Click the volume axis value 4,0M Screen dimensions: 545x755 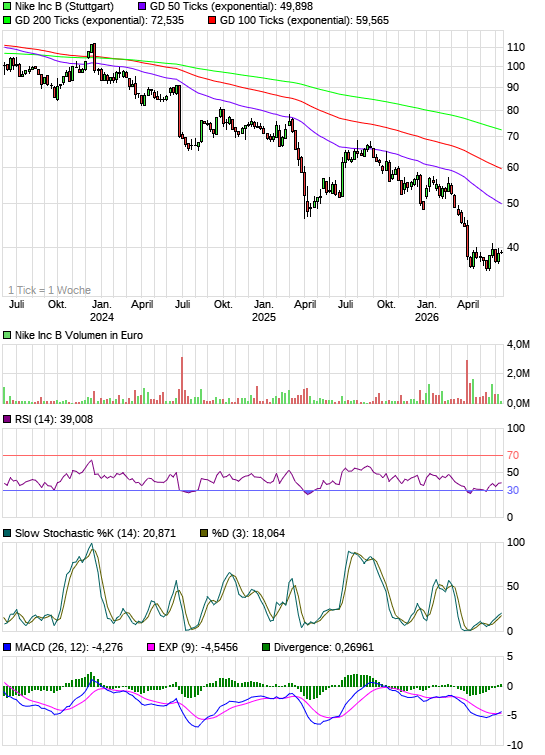(x=518, y=345)
